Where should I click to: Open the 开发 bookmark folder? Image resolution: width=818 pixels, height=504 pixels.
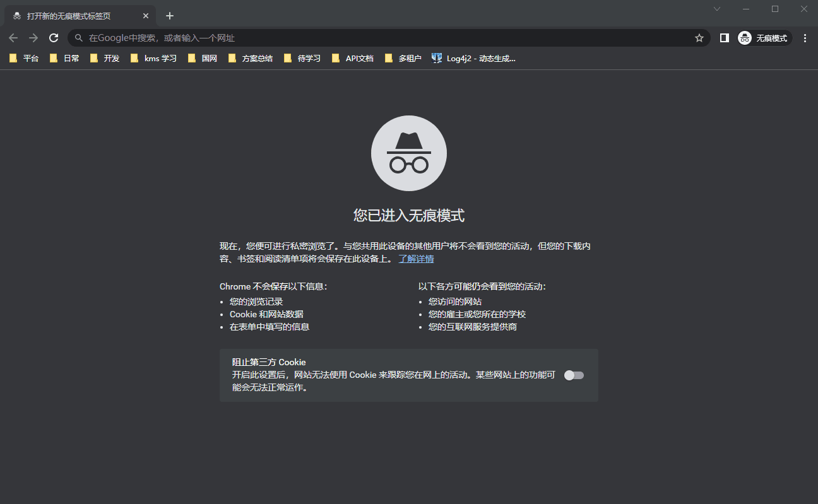tap(105, 58)
